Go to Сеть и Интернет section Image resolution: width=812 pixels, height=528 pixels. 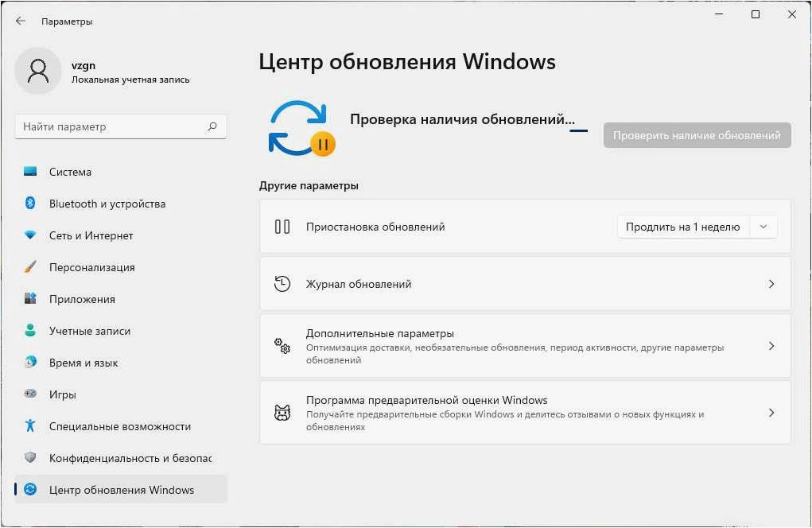(121, 235)
